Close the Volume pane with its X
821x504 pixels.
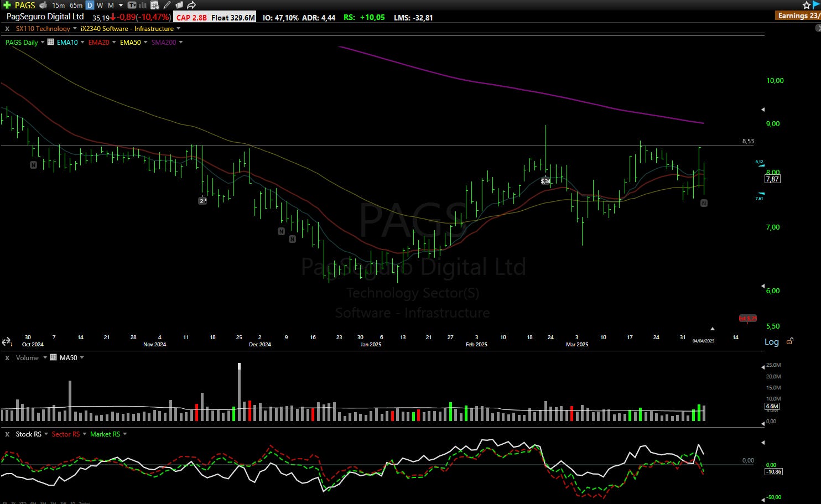(x=7, y=358)
